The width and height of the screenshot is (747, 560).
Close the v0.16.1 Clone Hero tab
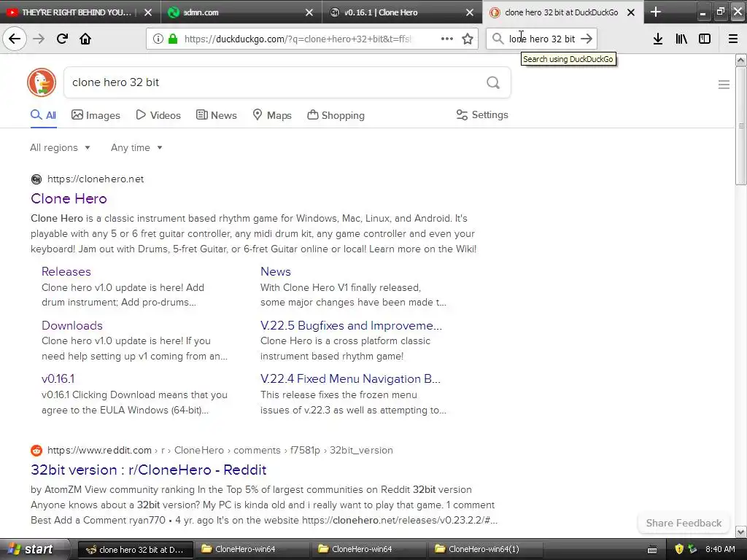(x=470, y=12)
